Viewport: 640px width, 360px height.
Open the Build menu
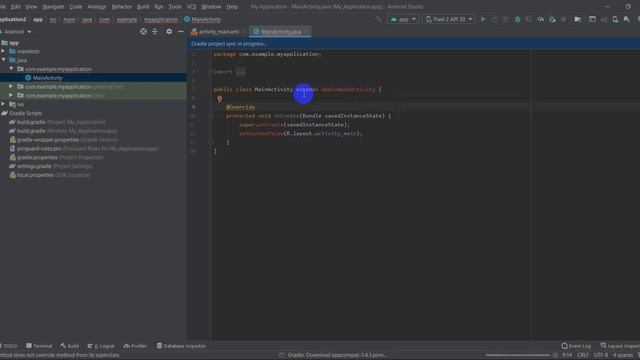[x=143, y=7]
